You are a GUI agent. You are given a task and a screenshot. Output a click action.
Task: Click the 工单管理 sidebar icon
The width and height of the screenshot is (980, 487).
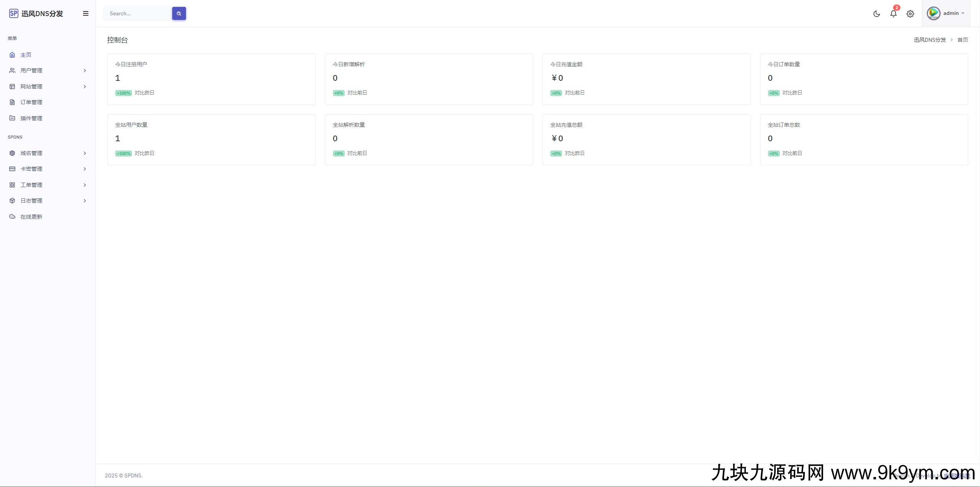tap(13, 185)
